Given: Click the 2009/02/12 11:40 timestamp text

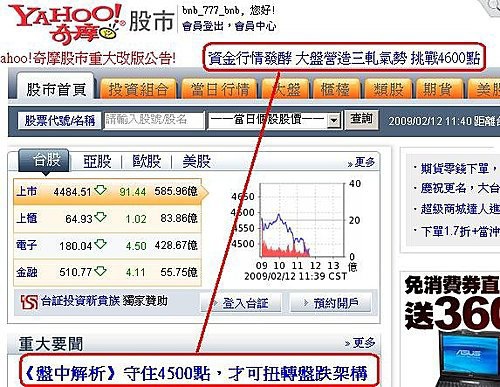Looking at the screenshot, I should 430,121.
